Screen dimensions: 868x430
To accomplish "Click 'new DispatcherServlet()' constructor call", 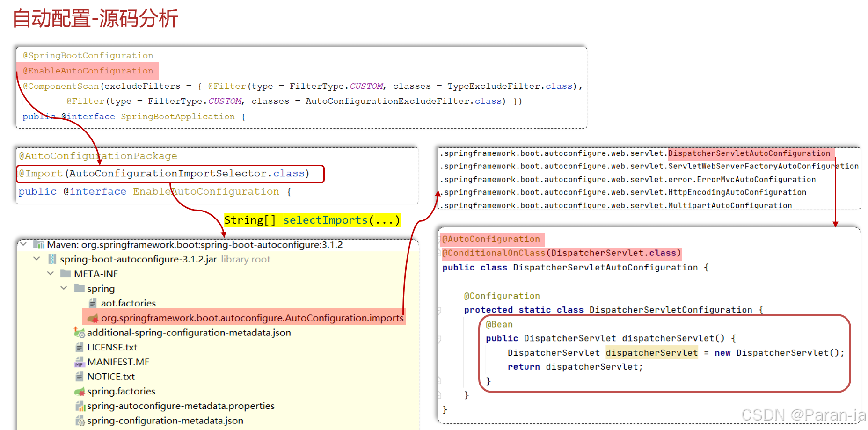I will click(x=778, y=353).
